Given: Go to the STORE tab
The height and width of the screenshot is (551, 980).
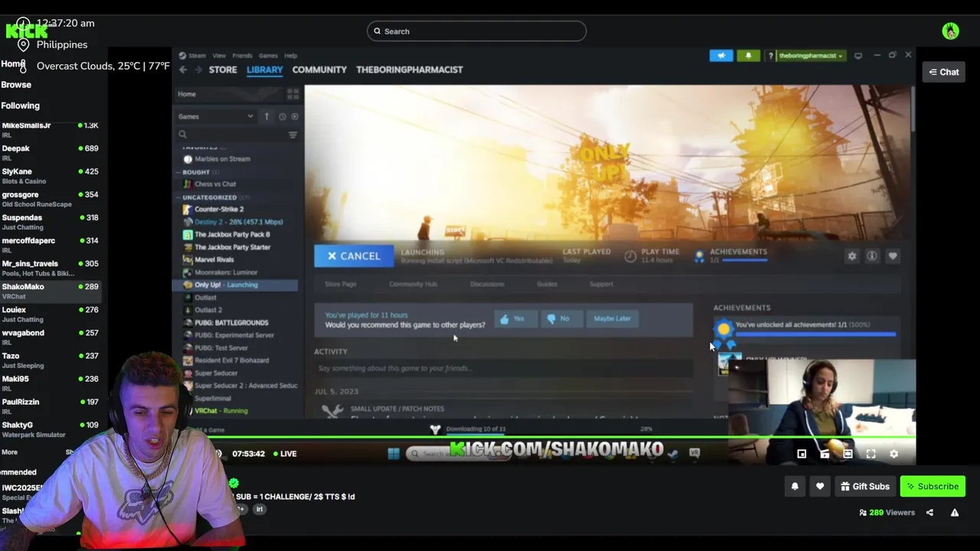Looking at the screenshot, I should tap(223, 70).
